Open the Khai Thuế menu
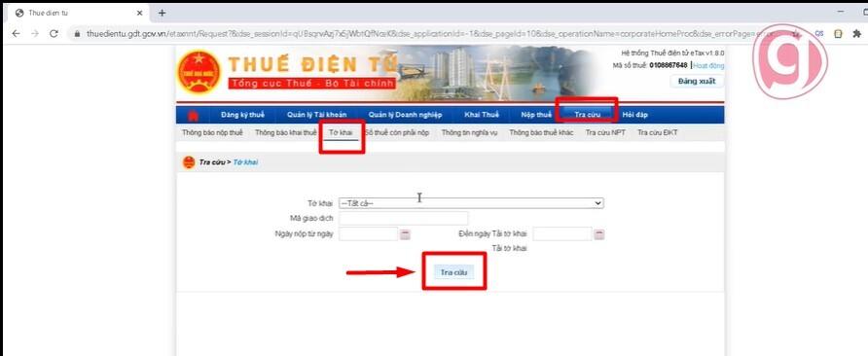The image size is (868, 356). (482, 115)
